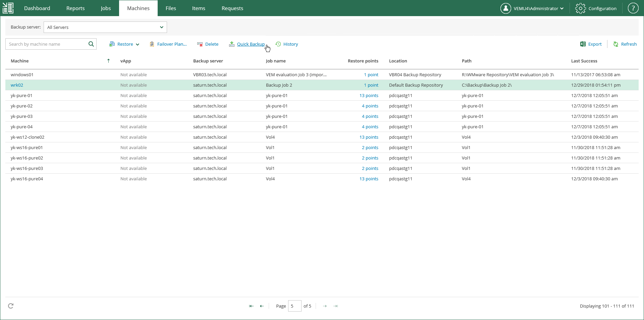Switch to the Requests tab
This screenshot has height=320, width=644.
coord(232,8)
